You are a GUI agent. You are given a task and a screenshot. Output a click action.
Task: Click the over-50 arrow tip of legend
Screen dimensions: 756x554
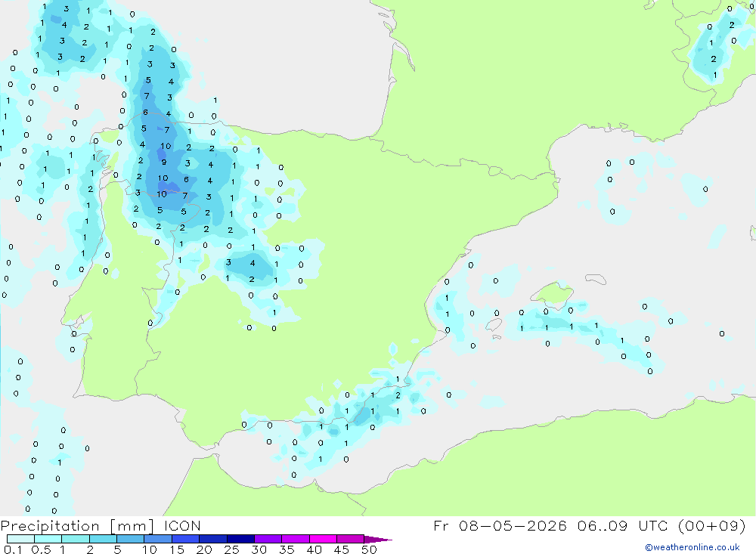378,540
